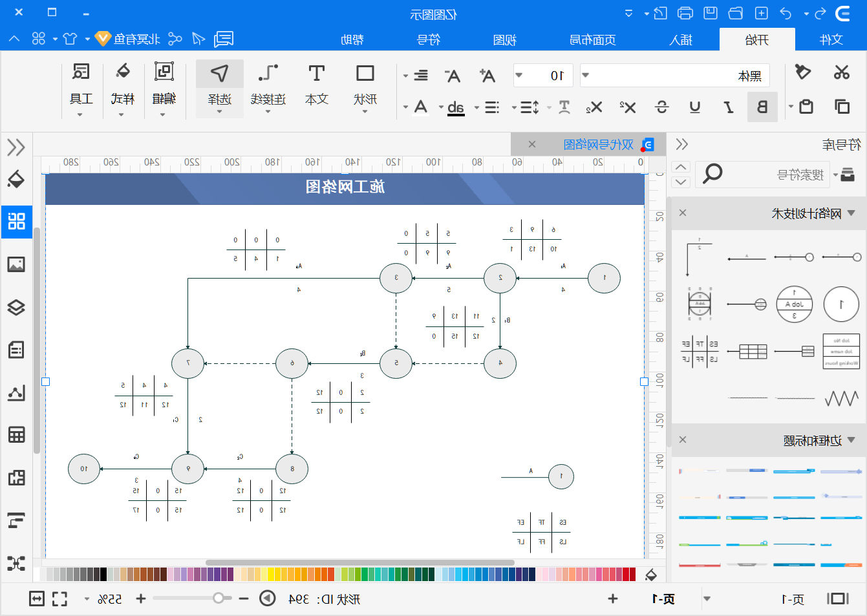Click the zoom slider handle
The width and height of the screenshot is (867, 616).
[219, 598]
